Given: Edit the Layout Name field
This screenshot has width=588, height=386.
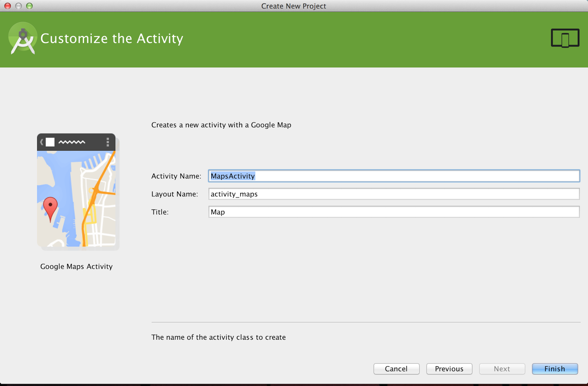Looking at the screenshot, I should click(x=394, y=194).
